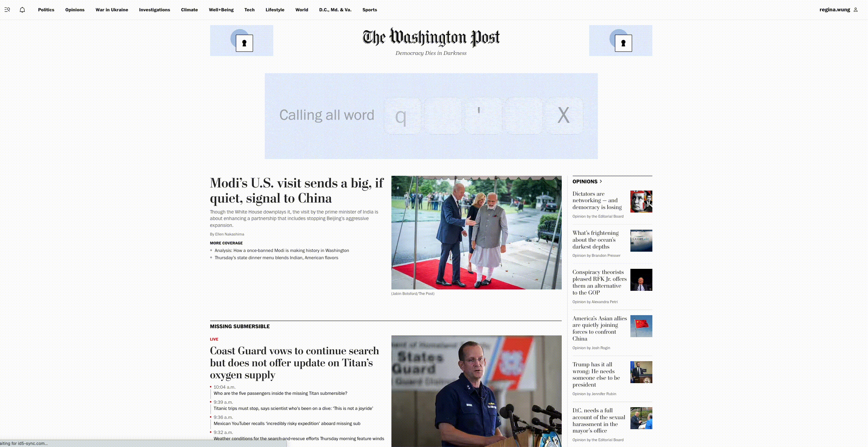Click RFK Jr. opinion thumbnail
Viewport: 868px width, 447px height.
[641, 280]
